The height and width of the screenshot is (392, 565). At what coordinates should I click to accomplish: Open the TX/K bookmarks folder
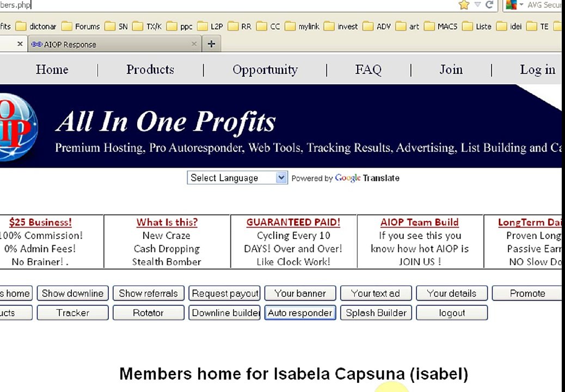(147, 26)
